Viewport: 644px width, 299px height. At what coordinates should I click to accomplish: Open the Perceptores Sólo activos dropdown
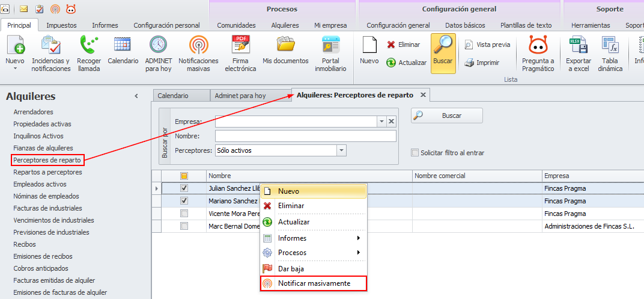pyautogui.click(x=342, y=150)
